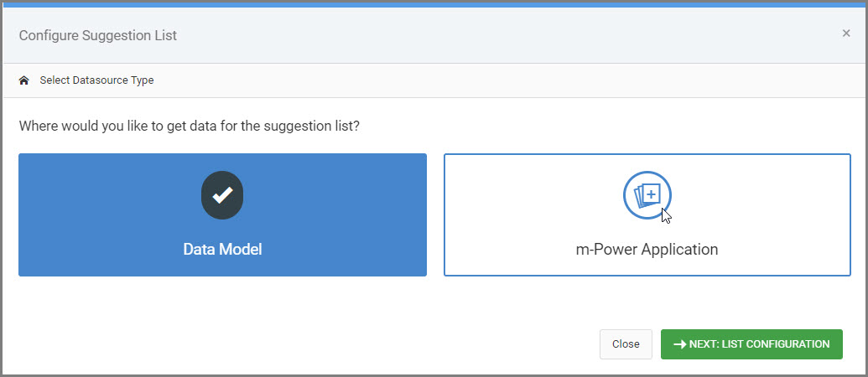Close dialog using the X icon
The height and width of the screenshot is (377, 868).
[x=846, y=34]
